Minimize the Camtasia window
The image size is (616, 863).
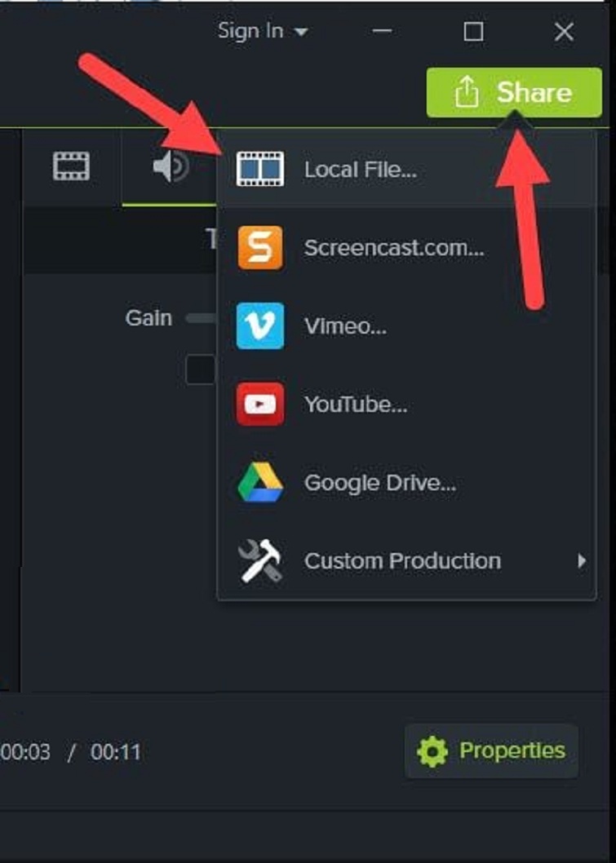(382, 31)
